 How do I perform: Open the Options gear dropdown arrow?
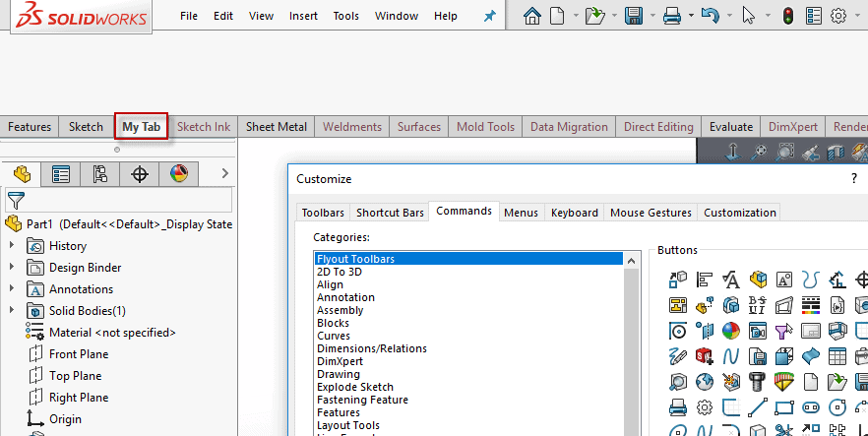tap(857, 16)
